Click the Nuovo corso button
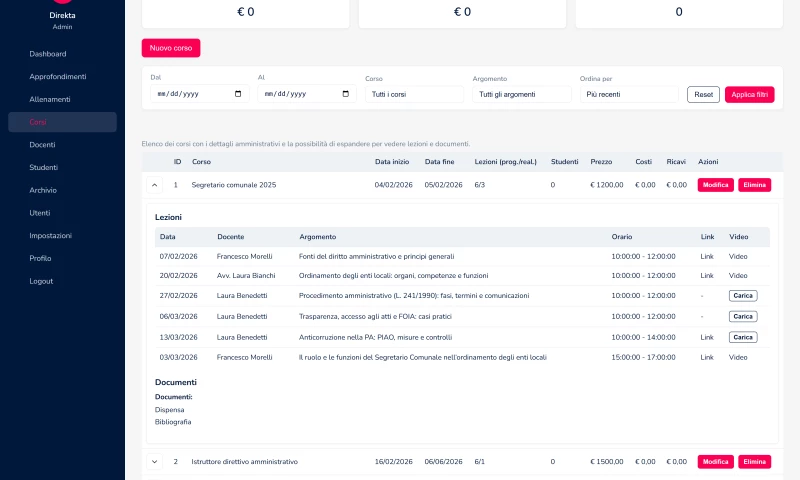 tap(171, 48)
